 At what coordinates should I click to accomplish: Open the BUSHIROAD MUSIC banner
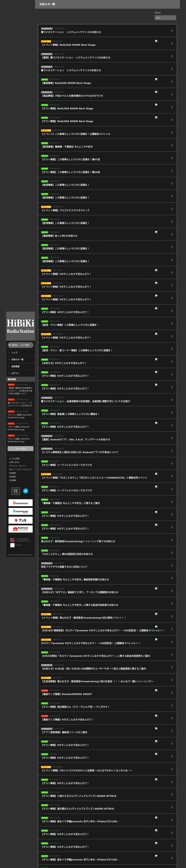pos(21,512)
